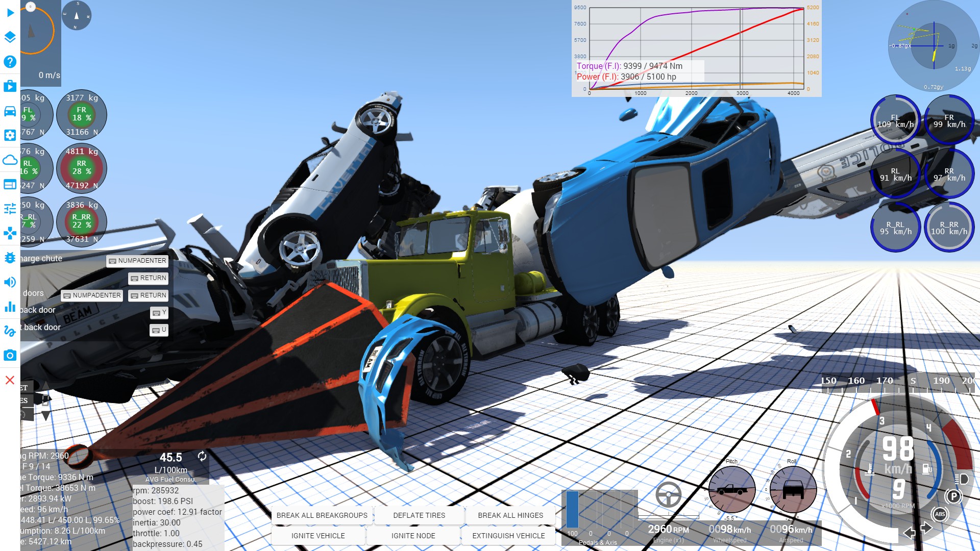The width and height of the screenshot is (980, 551).
Task: Click the FR 99 km/h wheel speed gauge
Action: [x=949, y=120]
